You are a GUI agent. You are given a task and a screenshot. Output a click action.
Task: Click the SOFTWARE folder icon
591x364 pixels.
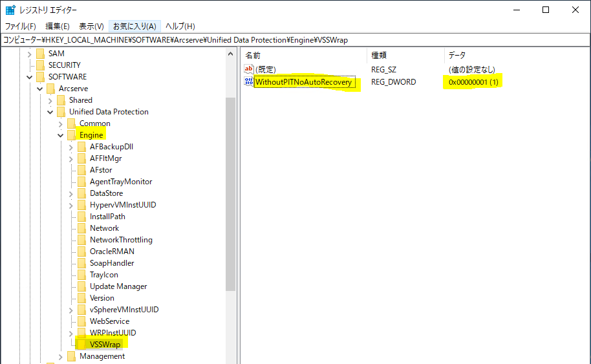(x=40, y=77)
